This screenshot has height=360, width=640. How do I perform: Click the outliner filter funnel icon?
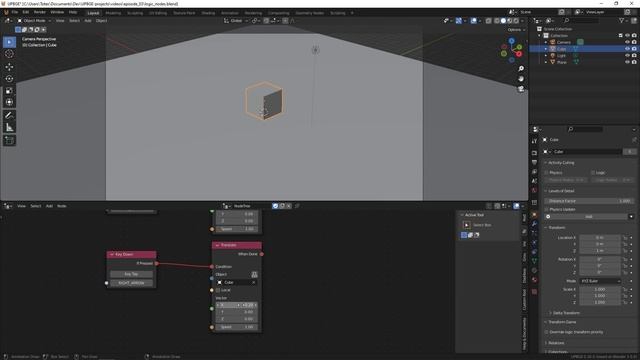pos(621,20)
